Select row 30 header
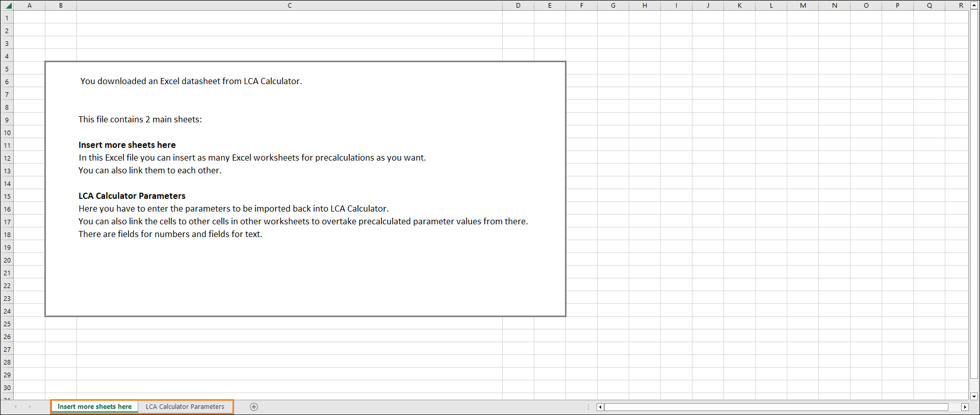Image resolution: width=980 pixels, height=415 pixels. click(x=7, y=387)
